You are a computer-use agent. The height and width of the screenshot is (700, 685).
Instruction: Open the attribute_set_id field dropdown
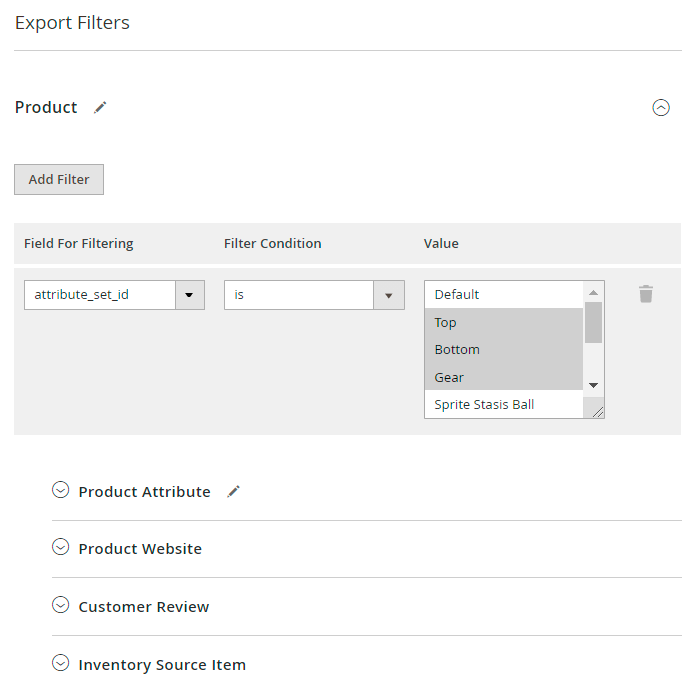pyautogui.click(x=190, y=295)
